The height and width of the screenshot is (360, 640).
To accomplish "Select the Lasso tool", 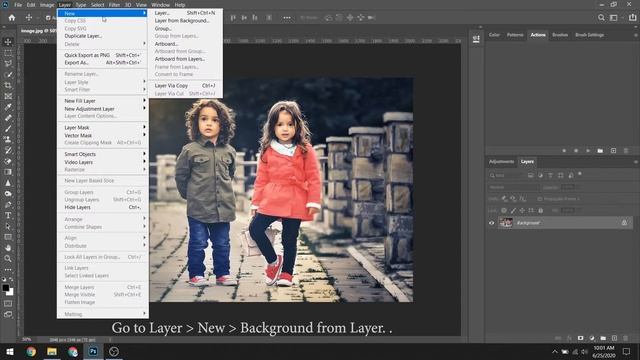I will pyautogui.click(x=8, y=64).
